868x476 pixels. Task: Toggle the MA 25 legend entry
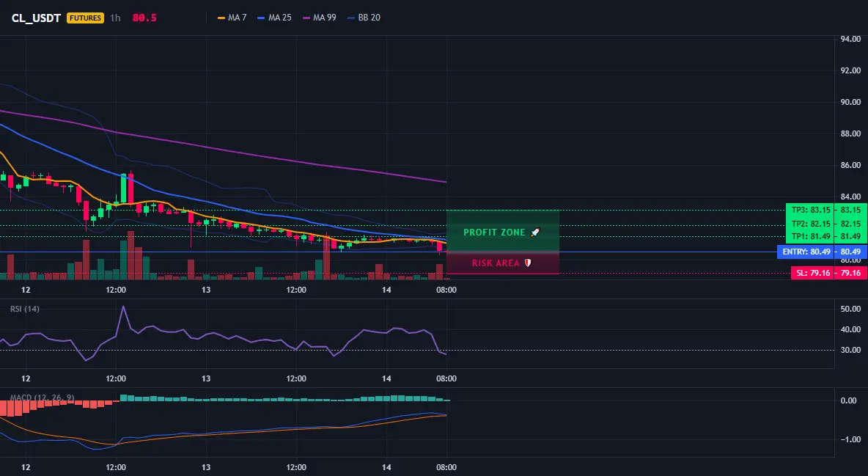tap(275, 18)
